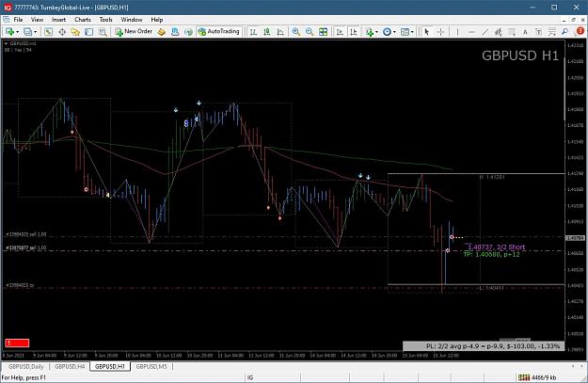Toggle chart auto scroll
588x383 pixels.
pyautogui.click(x=340, y=32)
